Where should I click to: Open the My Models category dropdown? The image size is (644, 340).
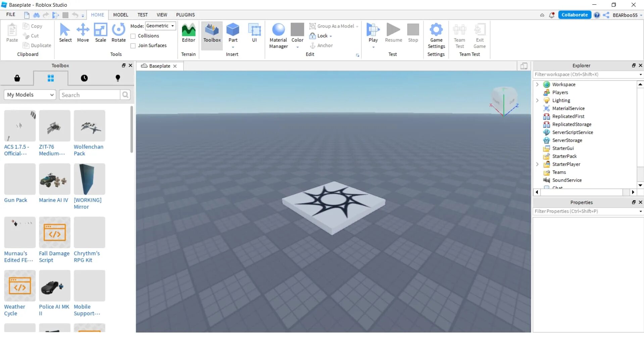coord(30,95)
